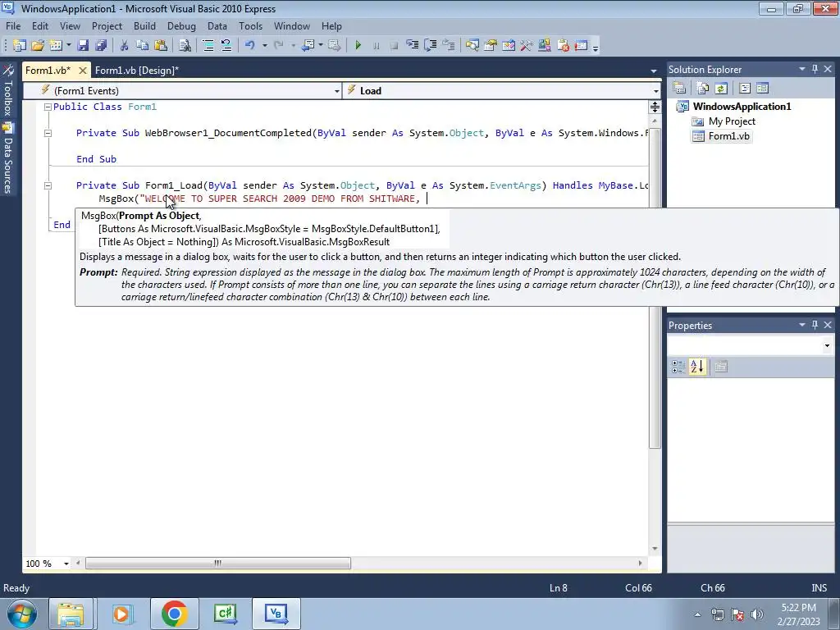Click the Cut scissors icon
The image size is (840, 630).
(125, 46)
